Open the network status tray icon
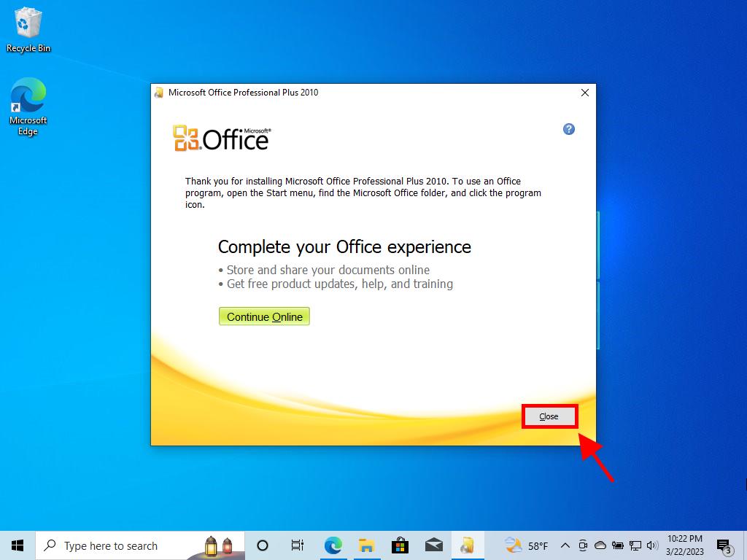747x560 pixels. point(635,545)
